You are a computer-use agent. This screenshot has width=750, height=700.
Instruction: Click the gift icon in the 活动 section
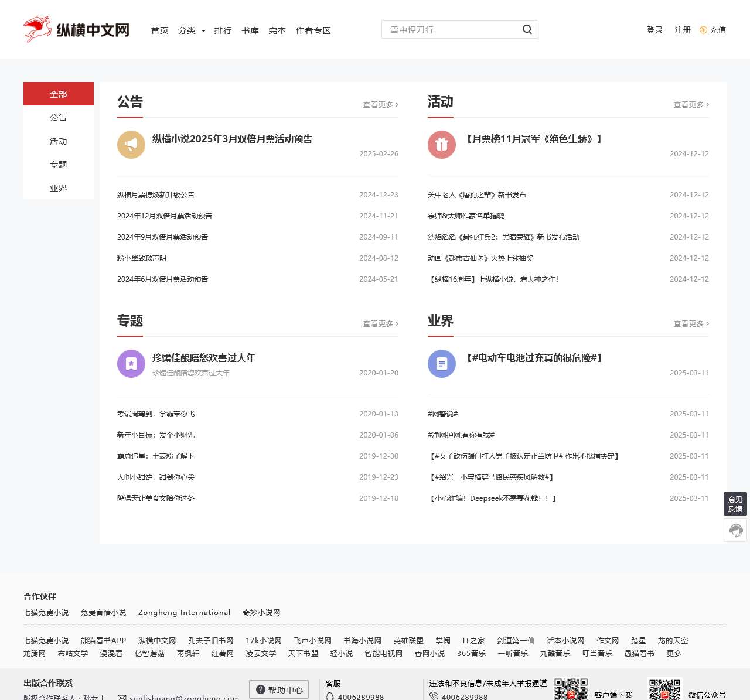tap(441, 144)
